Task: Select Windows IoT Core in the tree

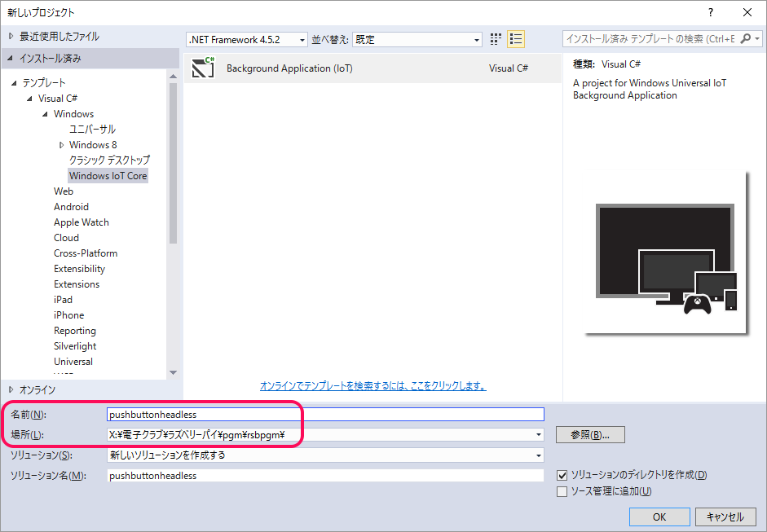Action: (108, 176)
